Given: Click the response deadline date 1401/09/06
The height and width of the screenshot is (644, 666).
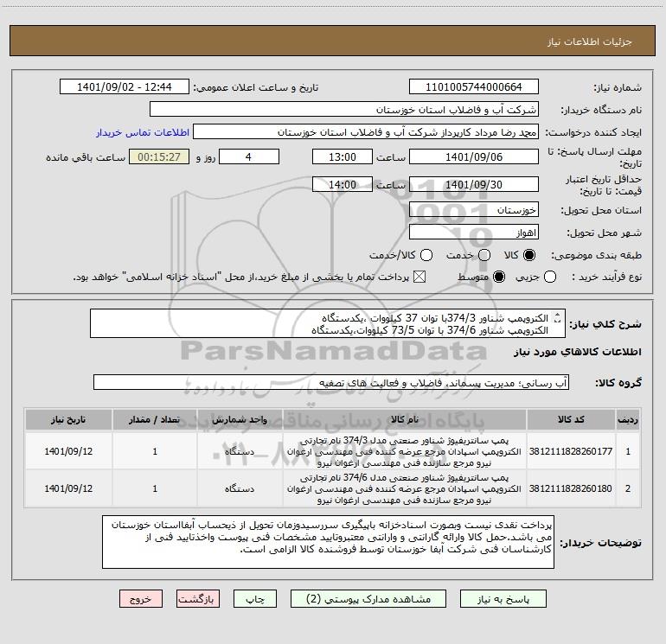Looking at the screenshot, I should [474, 156].
